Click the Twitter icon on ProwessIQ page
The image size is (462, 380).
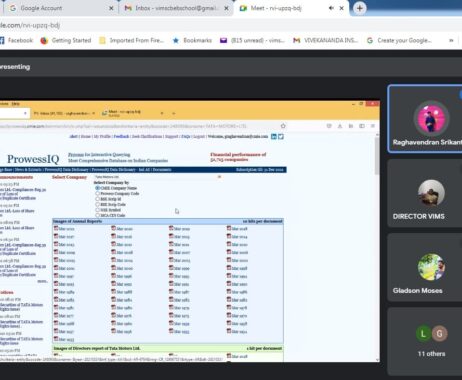pos(281,136)
